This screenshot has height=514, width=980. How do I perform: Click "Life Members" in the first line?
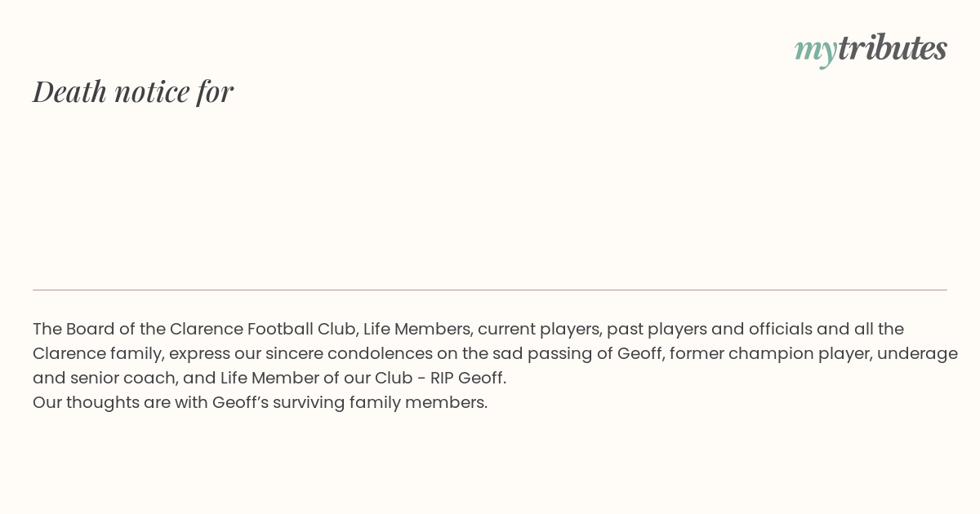click(417, 329)
